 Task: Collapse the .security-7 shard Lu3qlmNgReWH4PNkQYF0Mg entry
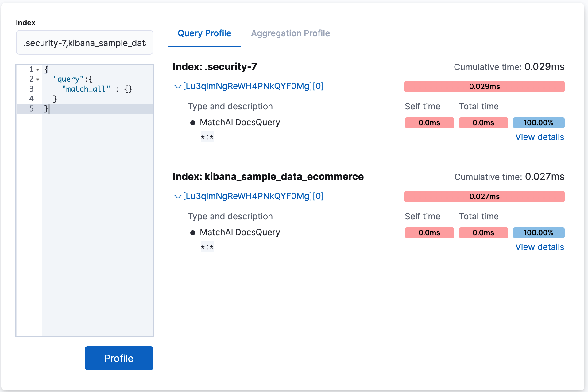click(177, 86)
